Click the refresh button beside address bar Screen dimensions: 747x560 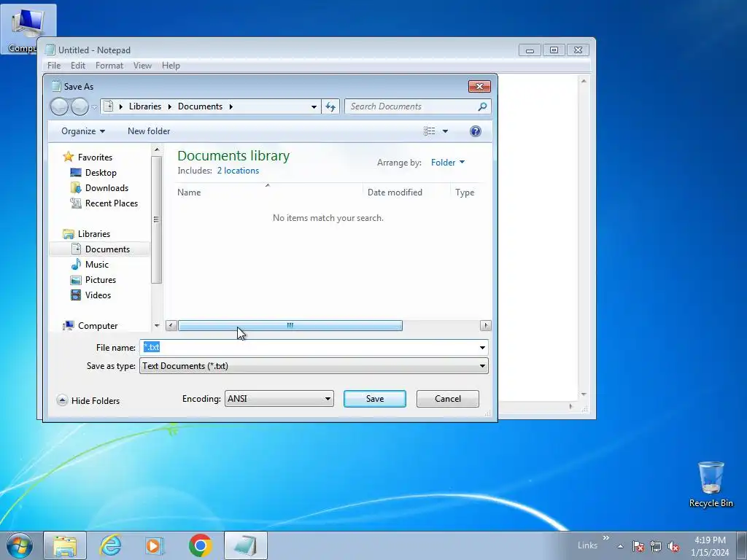coord(330,106)
